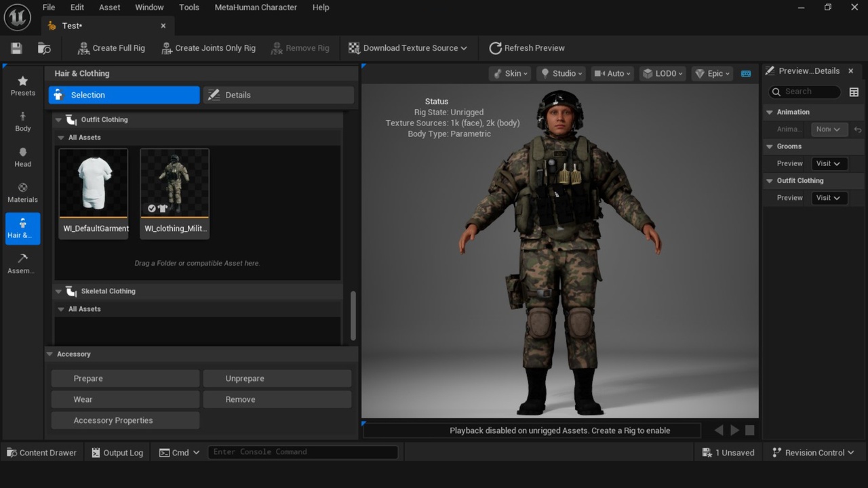Screen dimensions: 868x488
Task: Click the Unreal Engine logo icon
Action: pyautogui.click(x=18, y=17)
